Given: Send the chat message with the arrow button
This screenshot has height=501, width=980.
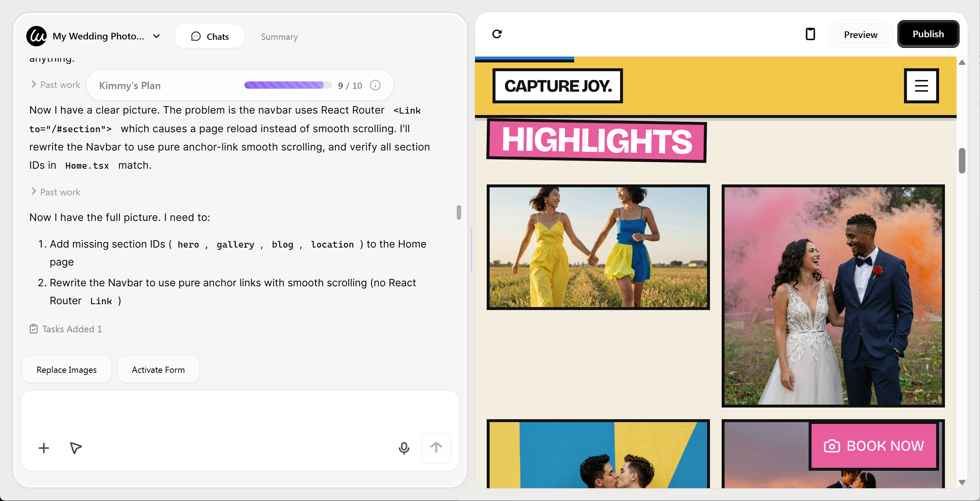Looking at the screenshot, I should point(436,447).
